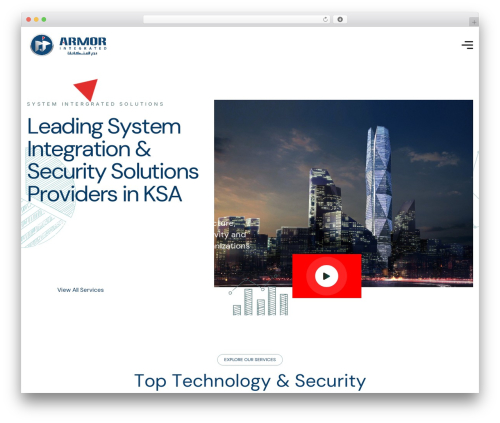The width and height of the screenshot is (500, 423).
Task: Play the video with the red play button
Action: 326,276
